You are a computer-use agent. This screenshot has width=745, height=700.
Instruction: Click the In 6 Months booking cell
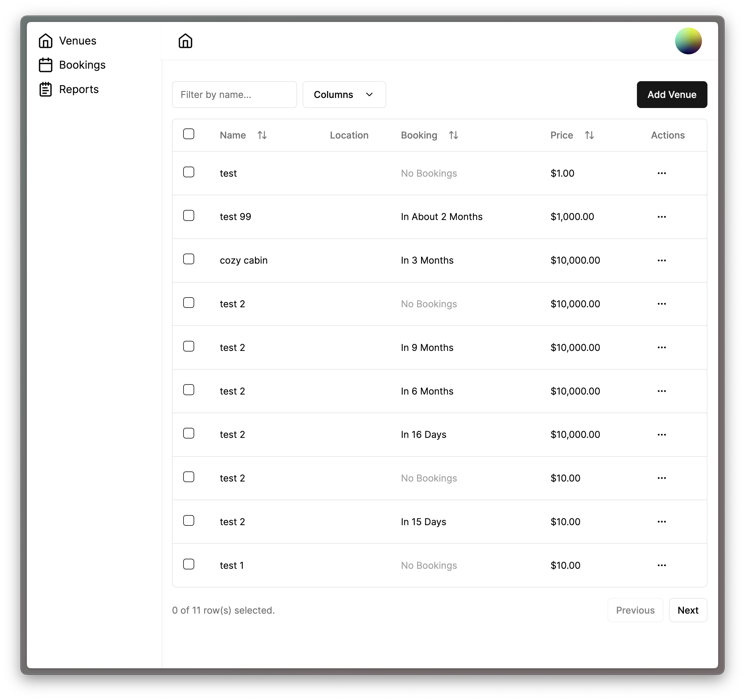click(x=427, y=391)
